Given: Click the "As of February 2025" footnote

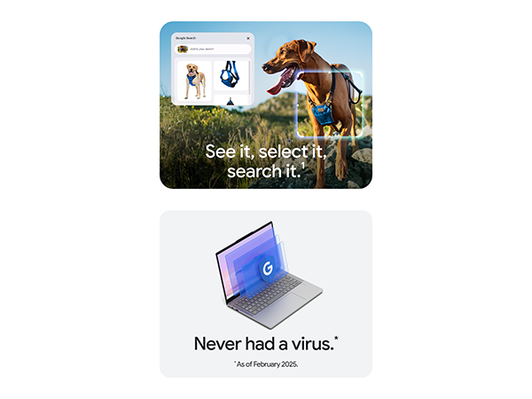Looking at the screenshot, I should point(266,364).
